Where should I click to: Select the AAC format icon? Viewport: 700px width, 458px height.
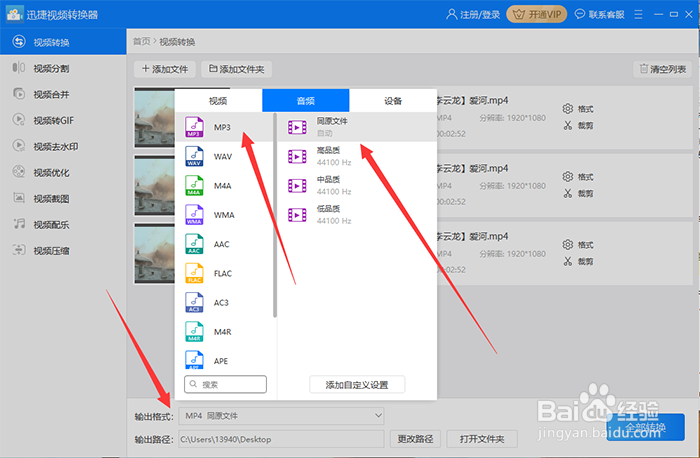194,244
